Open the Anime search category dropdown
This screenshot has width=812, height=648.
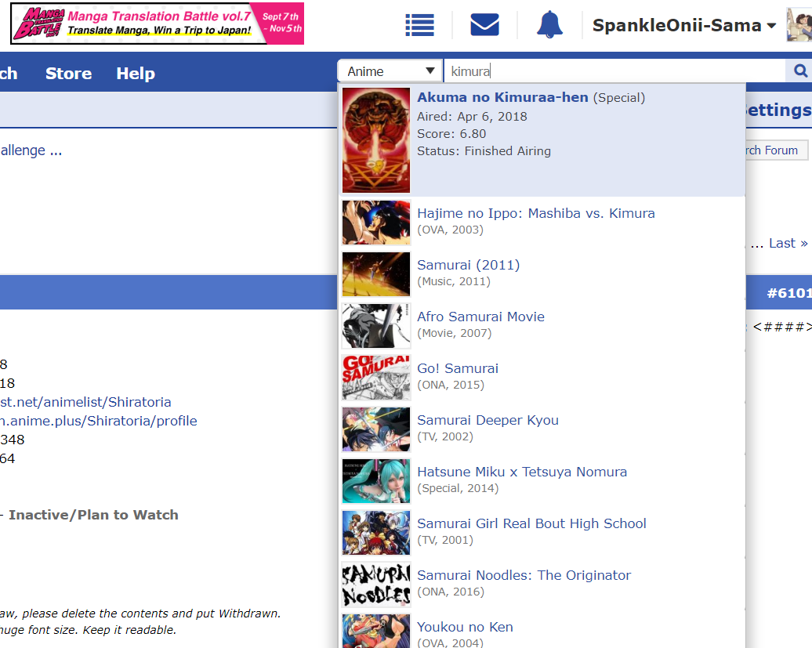[390, 71]
